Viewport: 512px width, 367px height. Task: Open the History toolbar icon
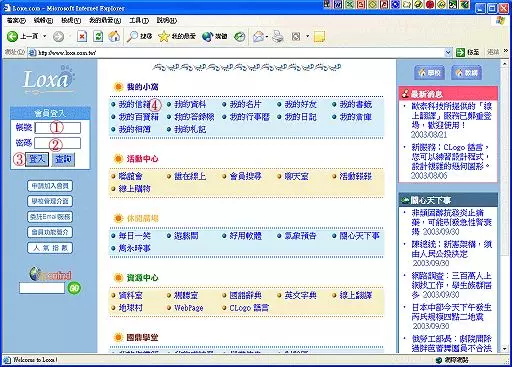[239, 36]
